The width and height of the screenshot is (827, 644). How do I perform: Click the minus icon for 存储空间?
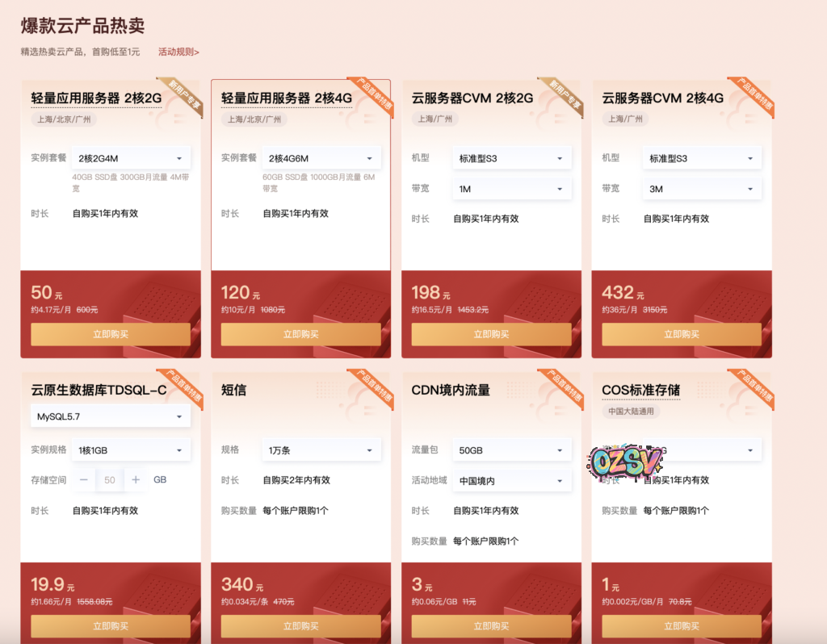coord(84,480)
